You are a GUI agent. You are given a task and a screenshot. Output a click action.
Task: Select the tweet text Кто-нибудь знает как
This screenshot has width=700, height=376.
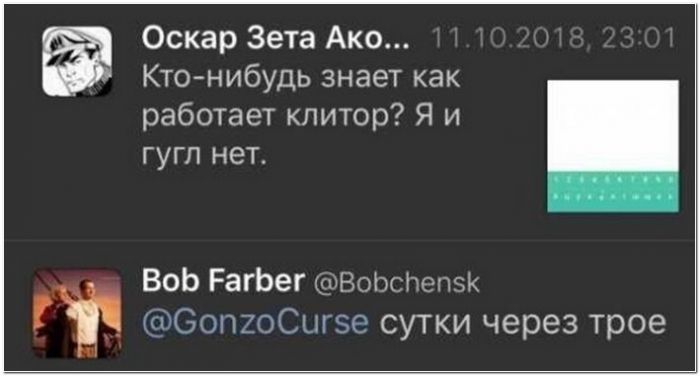click(x=300, y=78)
